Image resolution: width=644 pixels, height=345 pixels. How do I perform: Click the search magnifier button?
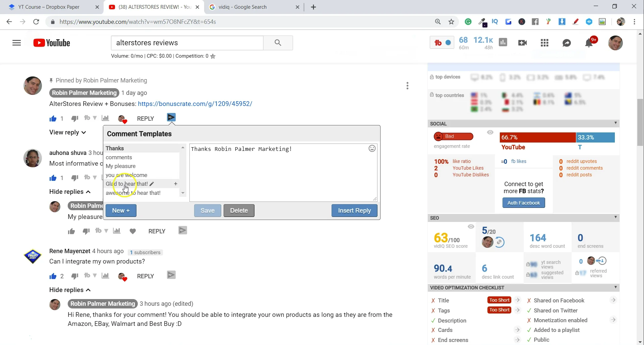pos(278,43)
